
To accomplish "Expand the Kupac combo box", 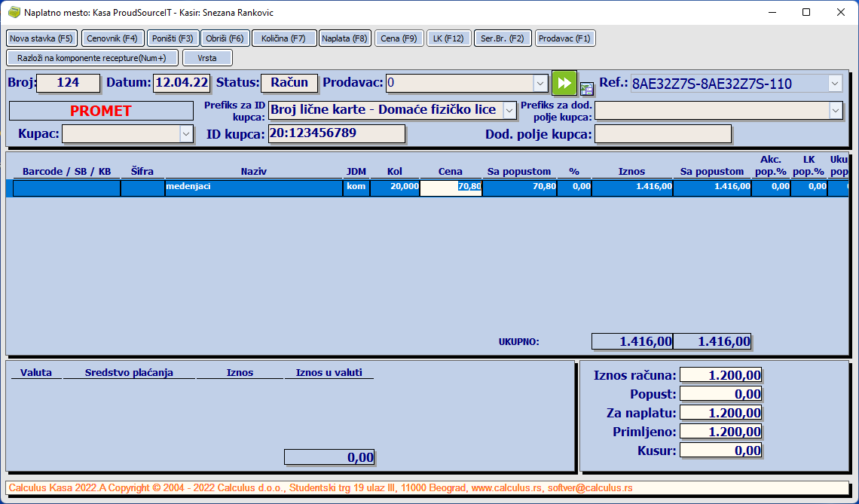I will click(x=186, y=134).
